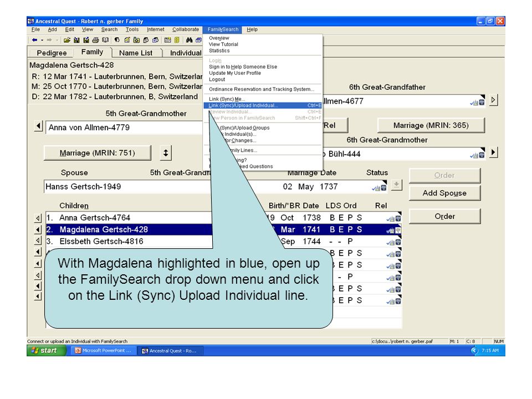Choose Link (Sync)/Upload Individual menu entry
The height and width of the screenshot is (399, 532).
(x=263, y=105)
